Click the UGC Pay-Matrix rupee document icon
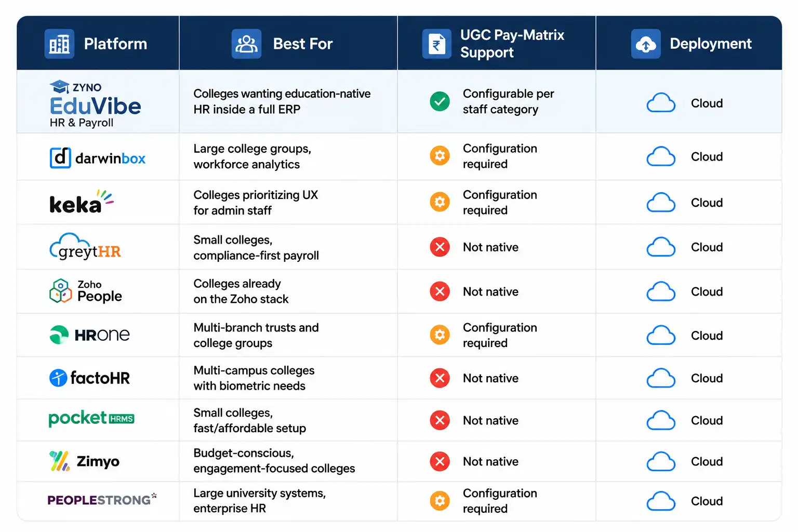Screen dimensions: 798x532 [436, 44]
